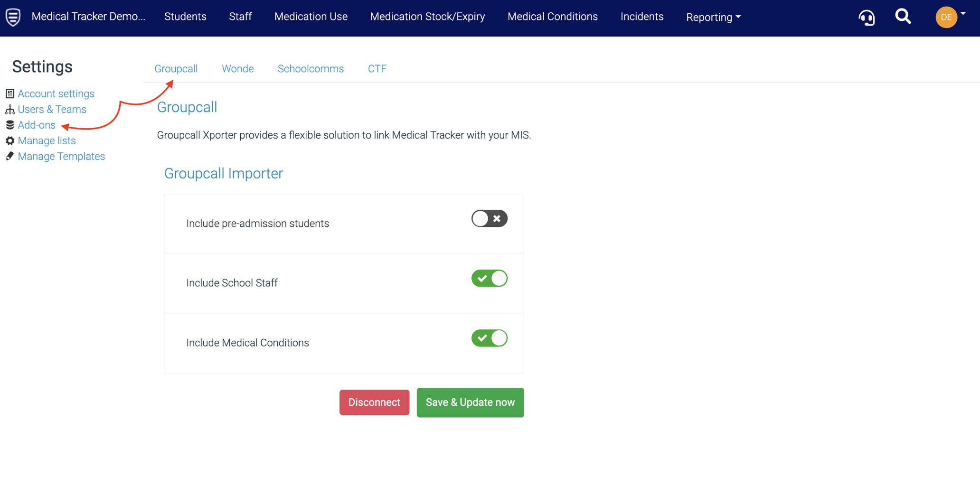Go to the Students menu

click(185, 17)
